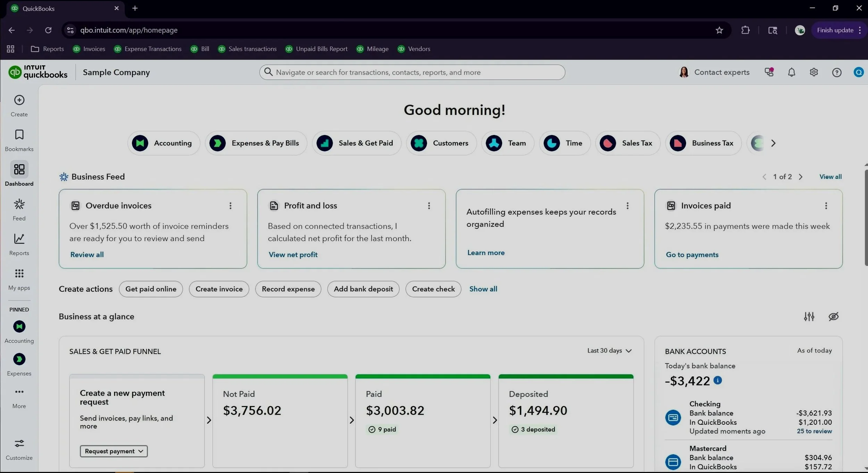This screenshot has width=868, height=473.
Task: Expand arrow after Paid card
Action: tap(494, 420)
